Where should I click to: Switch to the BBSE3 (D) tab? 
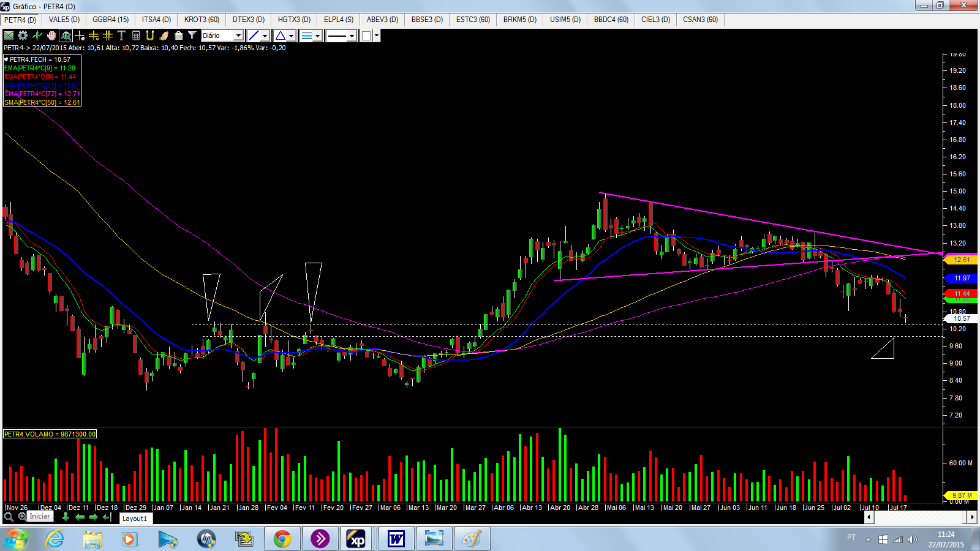coord(428,20)
